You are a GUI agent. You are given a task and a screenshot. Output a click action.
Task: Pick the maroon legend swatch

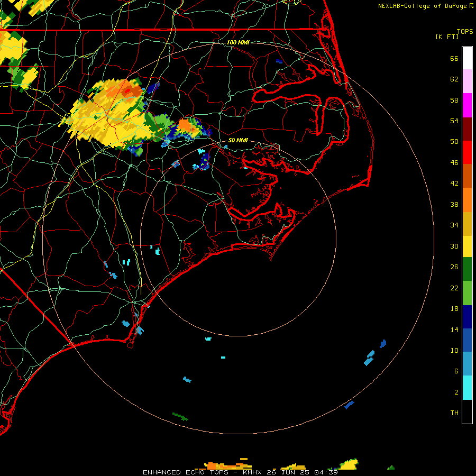point(467,129)
